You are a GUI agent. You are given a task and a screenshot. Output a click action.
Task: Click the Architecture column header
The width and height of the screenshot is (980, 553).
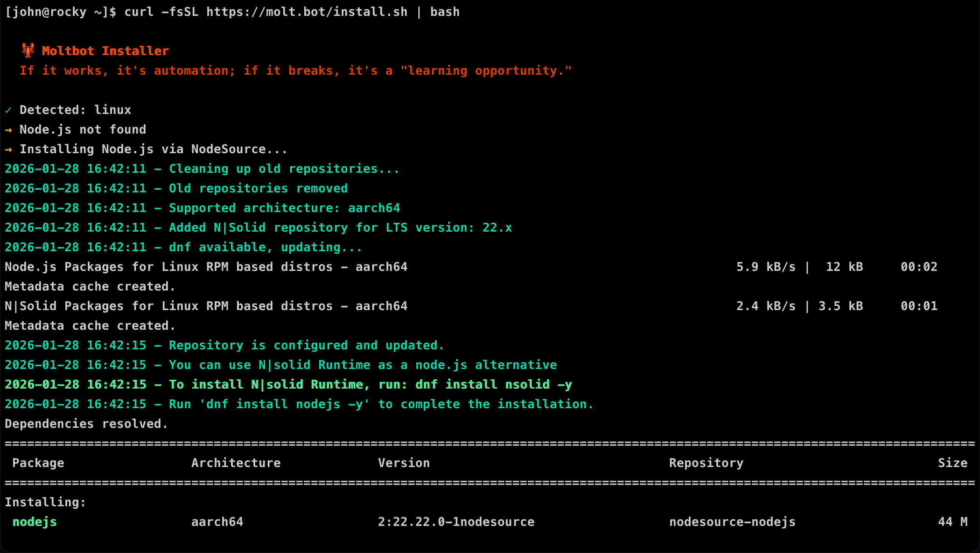click(236, 463)
